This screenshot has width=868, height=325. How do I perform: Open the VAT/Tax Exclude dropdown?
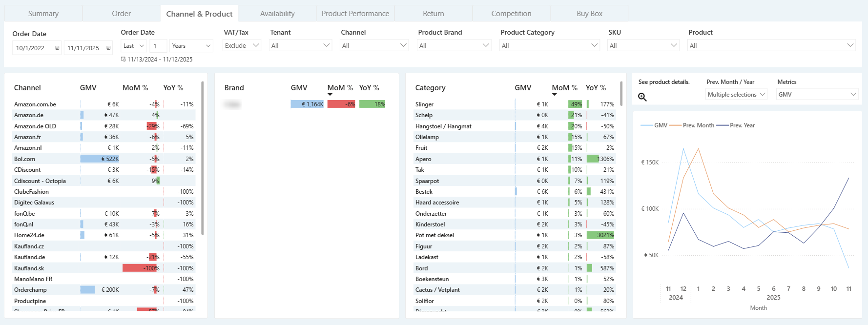tap(242, 45)
